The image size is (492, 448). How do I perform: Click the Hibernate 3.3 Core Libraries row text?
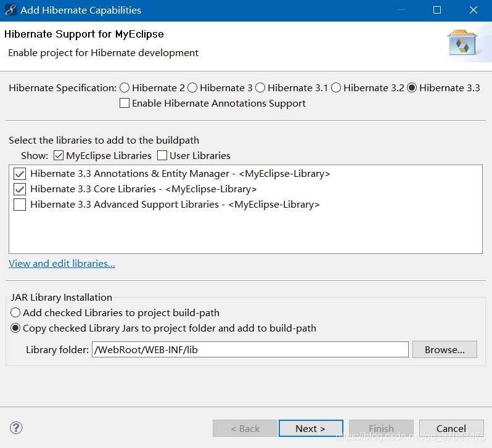tap(144, 189)
